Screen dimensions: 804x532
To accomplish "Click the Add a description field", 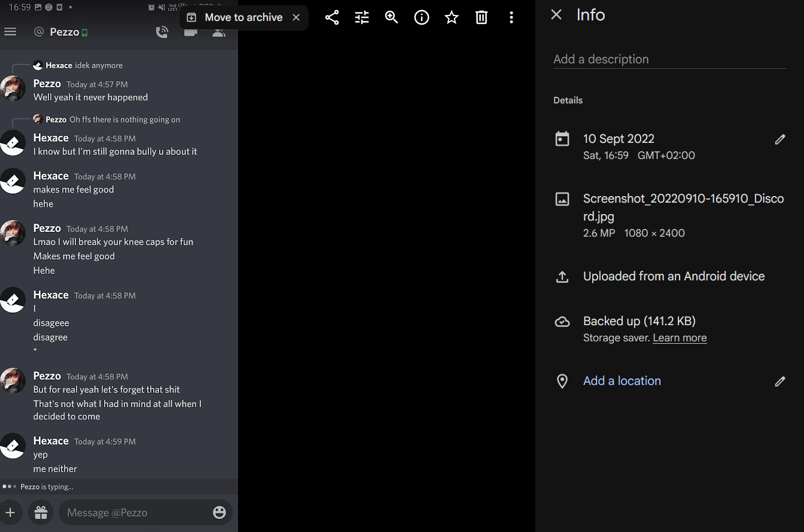I will point(669,59).
